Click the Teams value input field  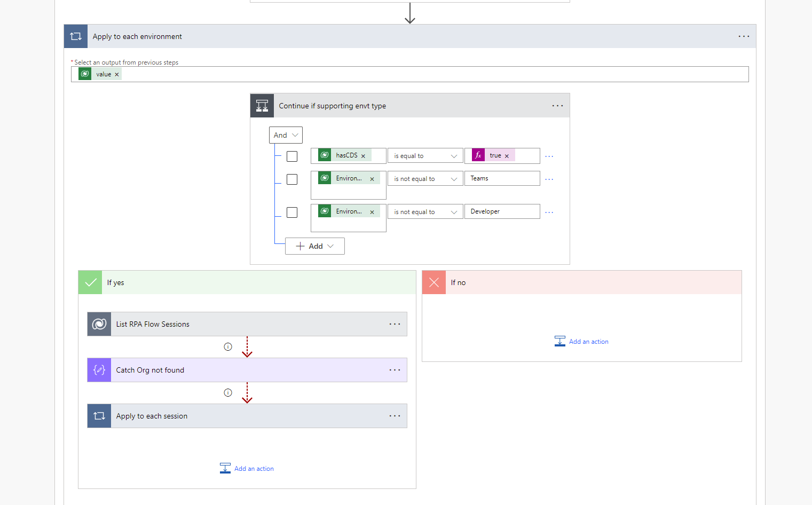pyautogui.click(x=502, y=178)
